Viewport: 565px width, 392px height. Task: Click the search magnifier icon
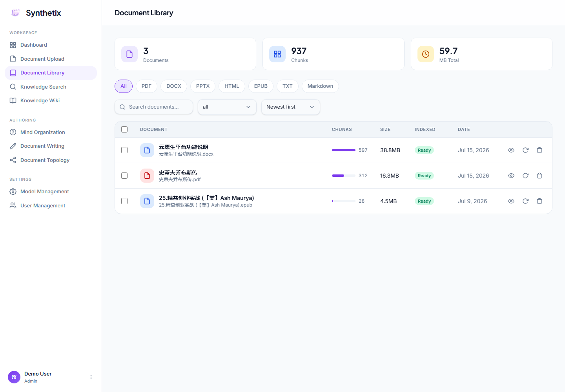[122, 107]
